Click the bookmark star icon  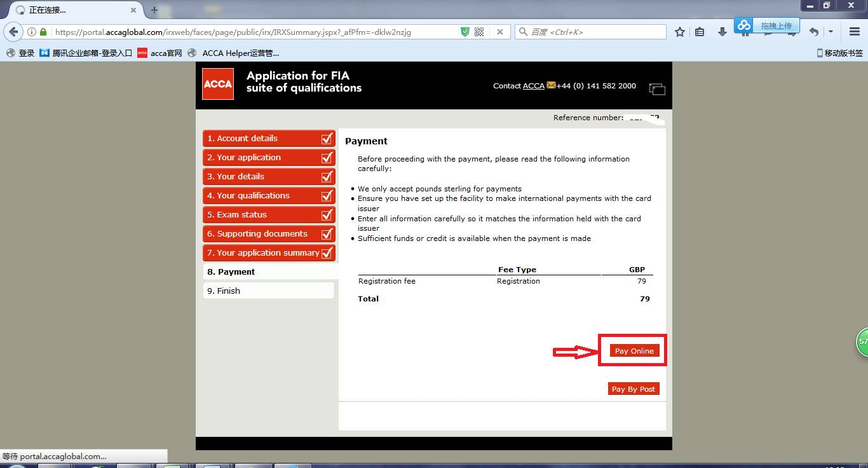click(x=680, y=32)
